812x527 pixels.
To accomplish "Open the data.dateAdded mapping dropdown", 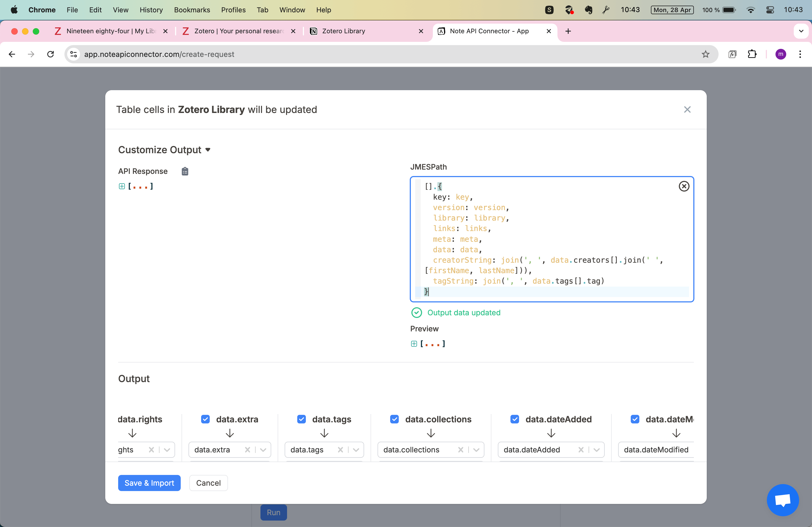I will point(596,450).
